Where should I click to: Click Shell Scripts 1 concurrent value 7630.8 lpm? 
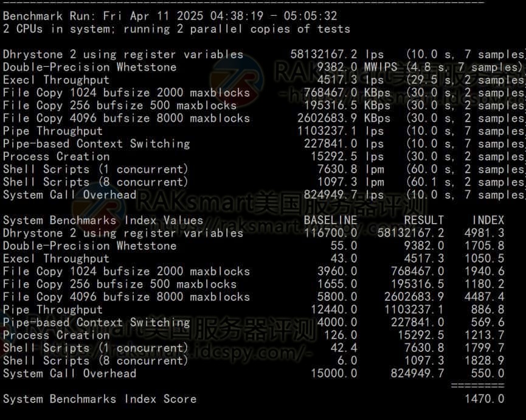click(x=350, y=169)
